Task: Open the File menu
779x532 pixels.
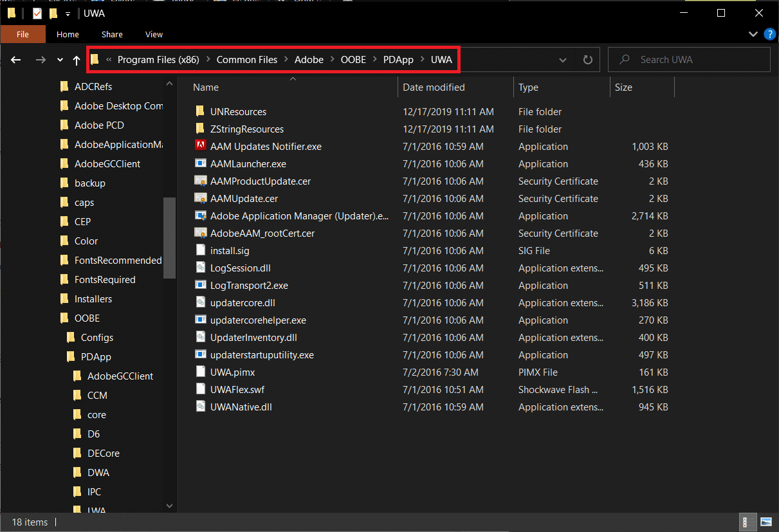Action: (23, 34)
